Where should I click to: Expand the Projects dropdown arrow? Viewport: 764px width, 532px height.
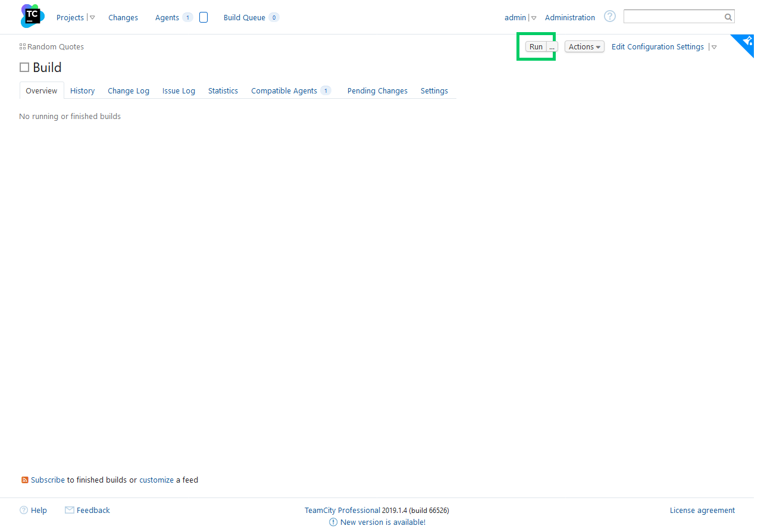coord(92,18)
